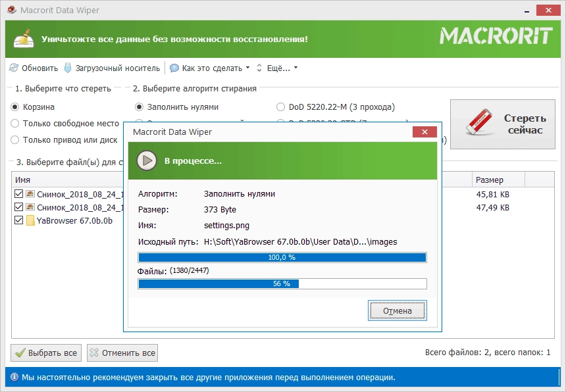Click Всего файлов: 2, всего папок: 1 text
This screenshot has width=566, height=392.
tap(488, 353)
